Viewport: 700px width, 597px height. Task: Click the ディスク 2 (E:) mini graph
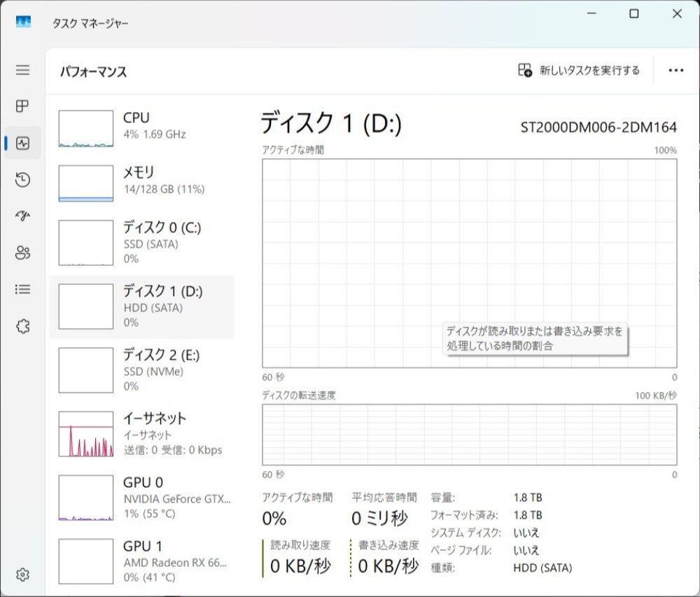[x=85, y=370]
